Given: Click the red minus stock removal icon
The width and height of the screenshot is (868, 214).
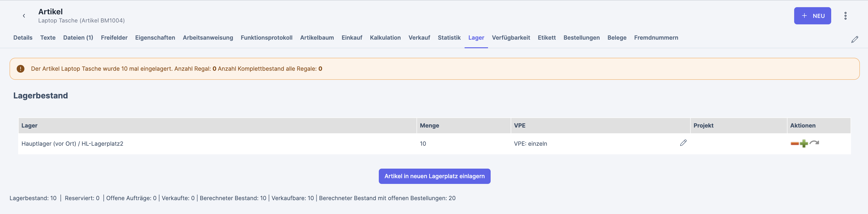Looking at the screenshot, I should click(x=795, y=144).
